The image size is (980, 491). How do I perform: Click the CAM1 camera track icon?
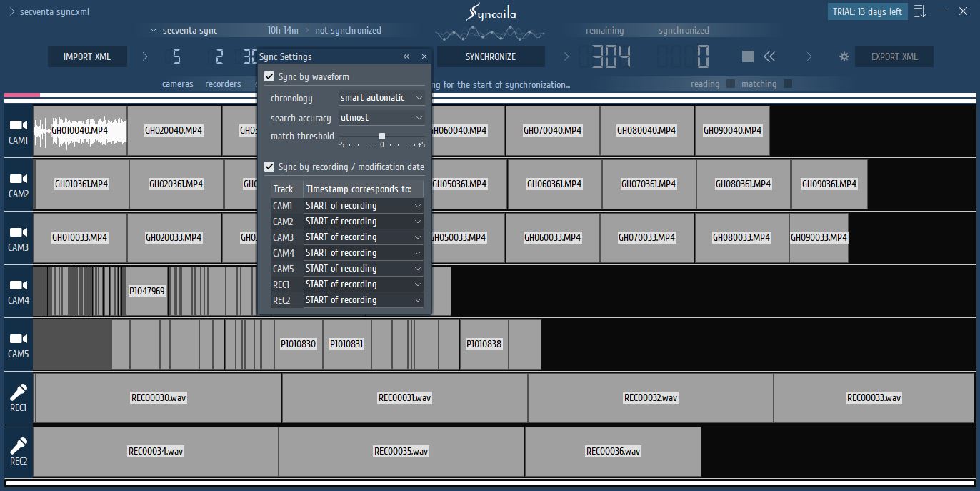[18, 126]
